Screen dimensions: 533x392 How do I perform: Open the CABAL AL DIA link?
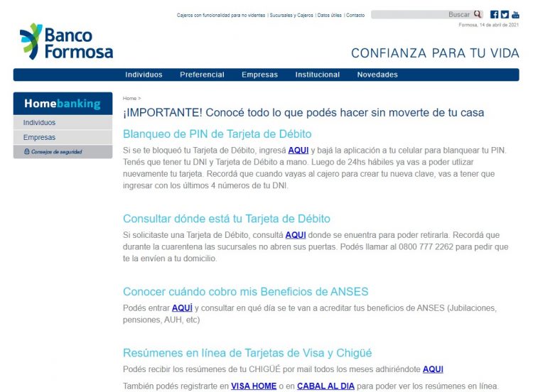325,386
